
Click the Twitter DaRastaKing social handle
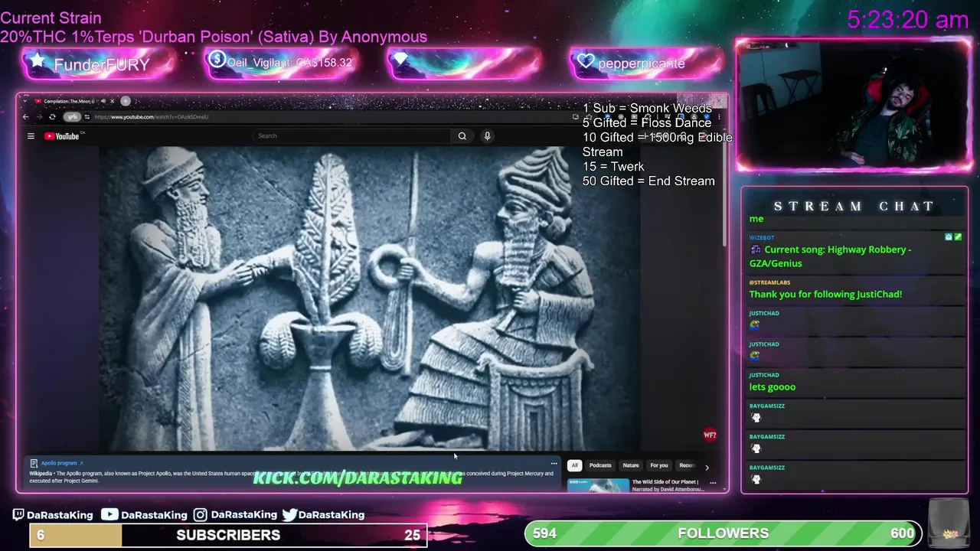[323, 515]
